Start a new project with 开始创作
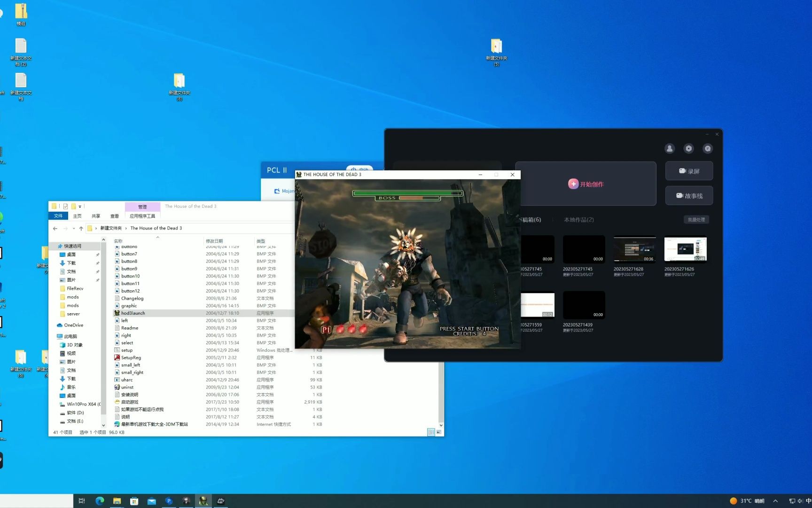This screenshot has width=812, height=508. pos(586,184)
